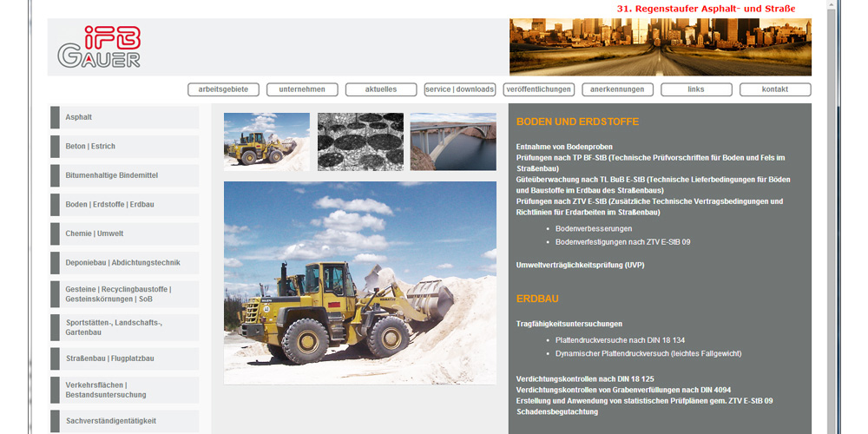
Task: Click the IFB Gauer logo
Action: click(99, 47)
